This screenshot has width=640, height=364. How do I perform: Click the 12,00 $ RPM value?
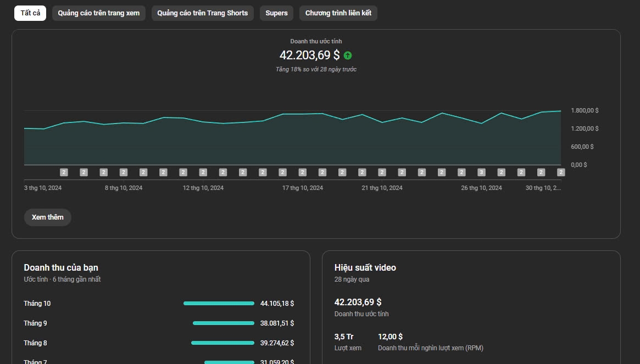(x=390, y=337)
